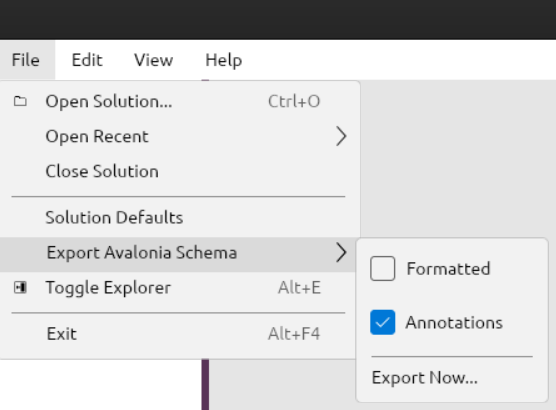Click the Annotations label text

pyautogui.click(x=454, y=322)
